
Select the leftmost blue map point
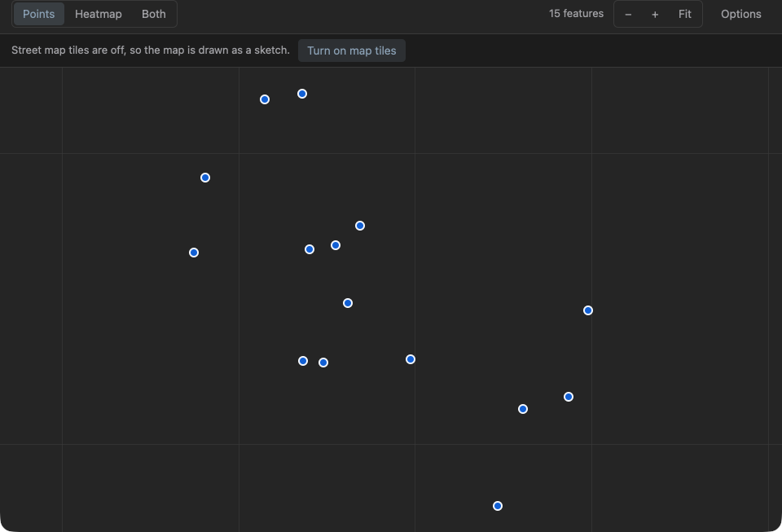click(x=194, y=253)
